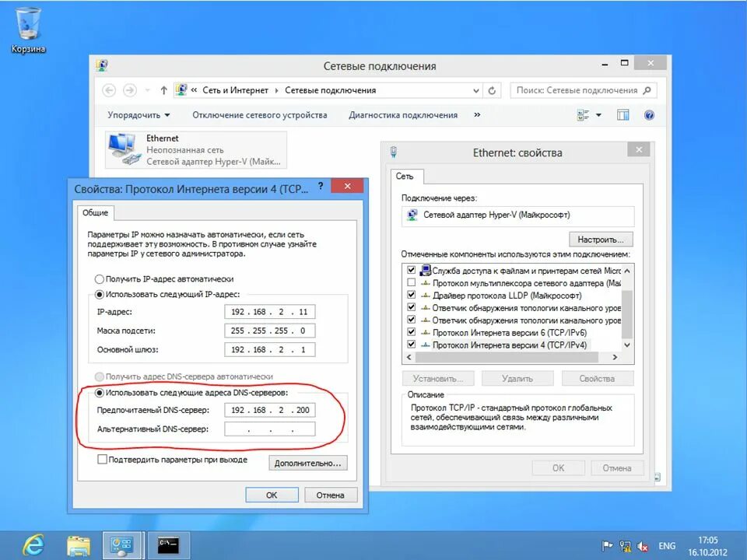Click the Основной шлюз input field
This screenshot has width=747, height=560.
coord(270,349)
